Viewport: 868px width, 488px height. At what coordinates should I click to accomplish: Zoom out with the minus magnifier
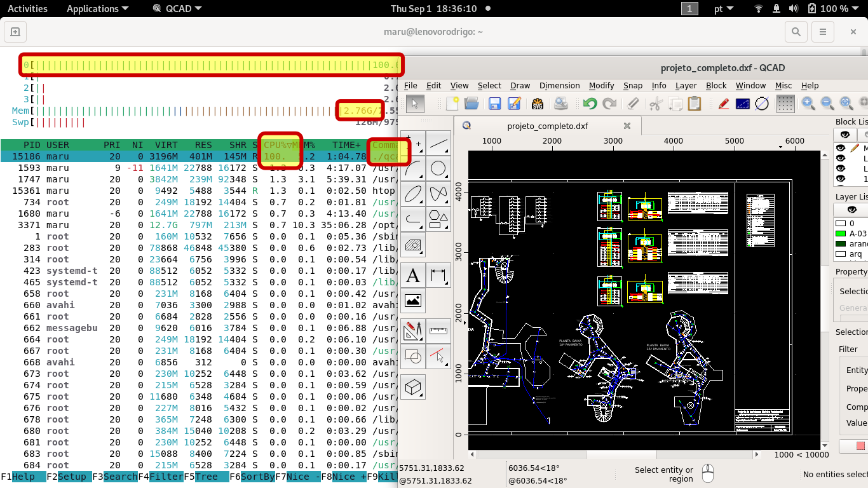click(x=827, y=103)
